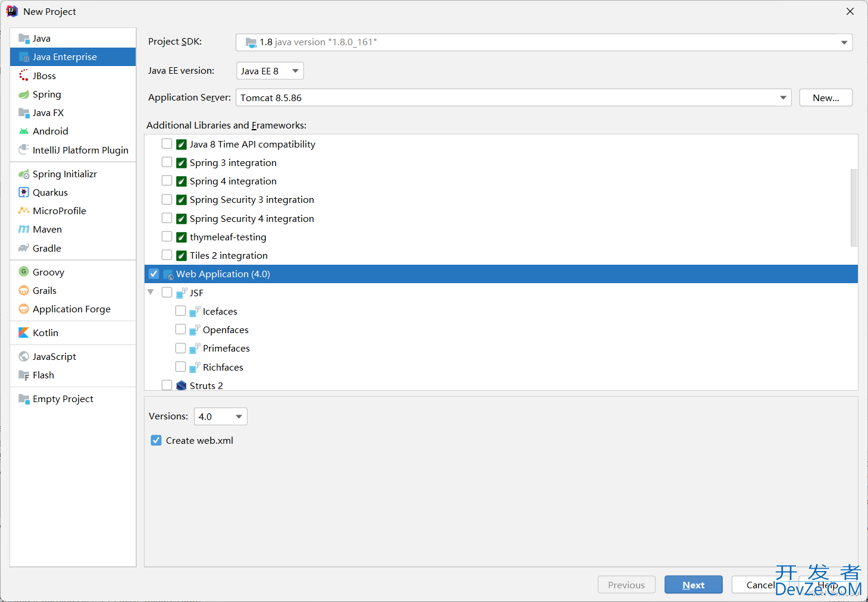Image resolution: width=868 pixels, height=602 pixels.
Task: Toggle the Create web.xml checkbox
Action: point(156,440)
